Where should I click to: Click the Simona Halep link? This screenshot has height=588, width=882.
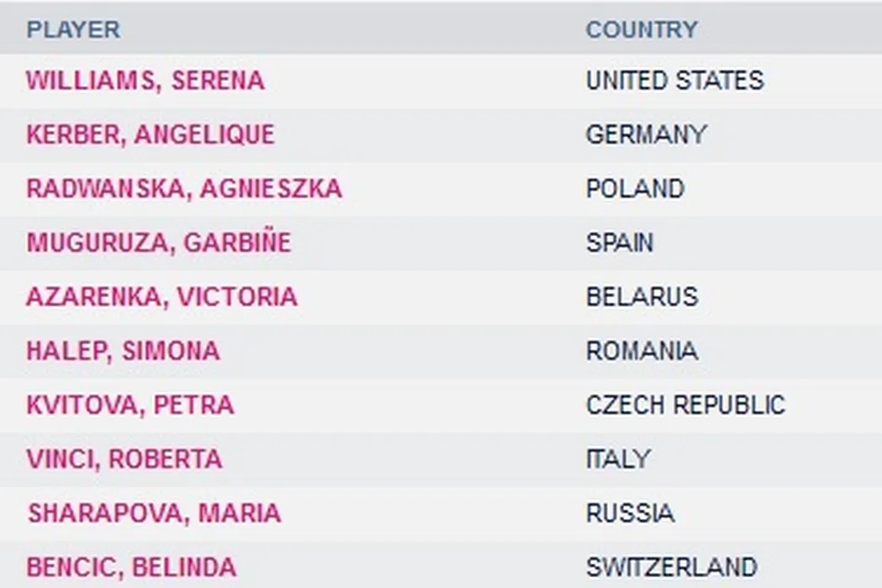123,350
